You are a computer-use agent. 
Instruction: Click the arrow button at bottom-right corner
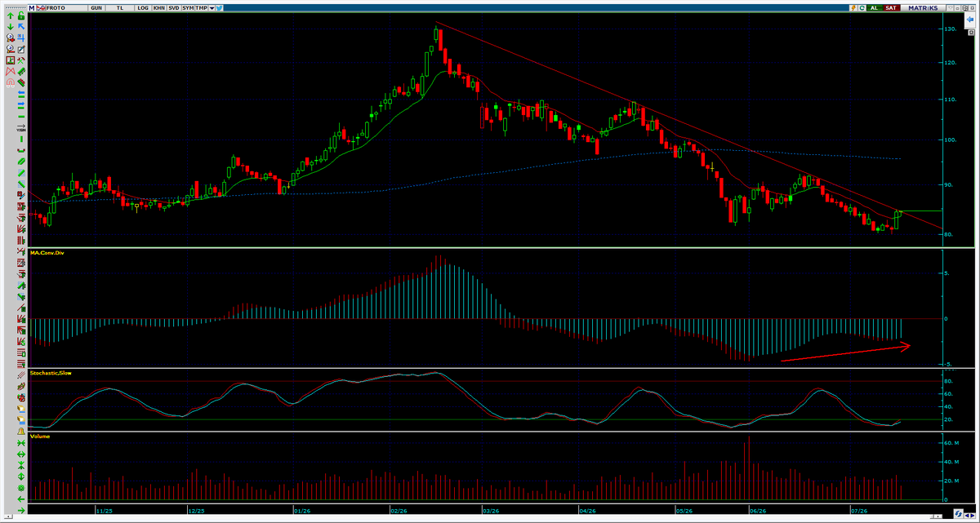971,514
